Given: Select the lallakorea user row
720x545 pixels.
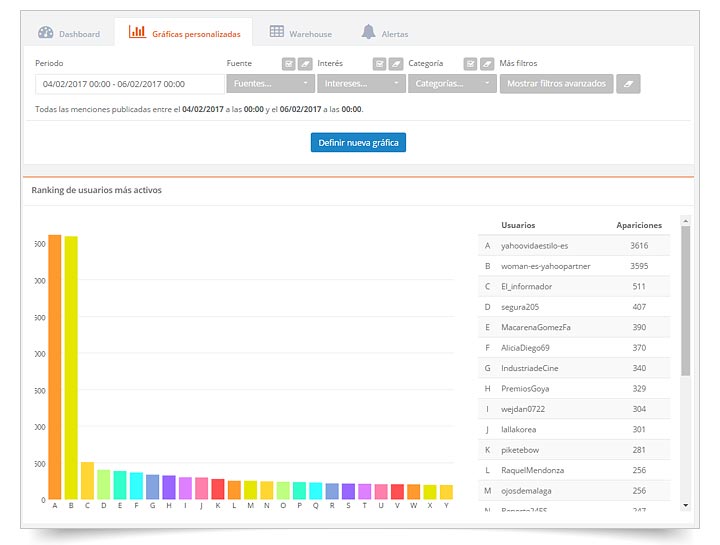Looking at the screenshot, I should (x=574, y=430).
